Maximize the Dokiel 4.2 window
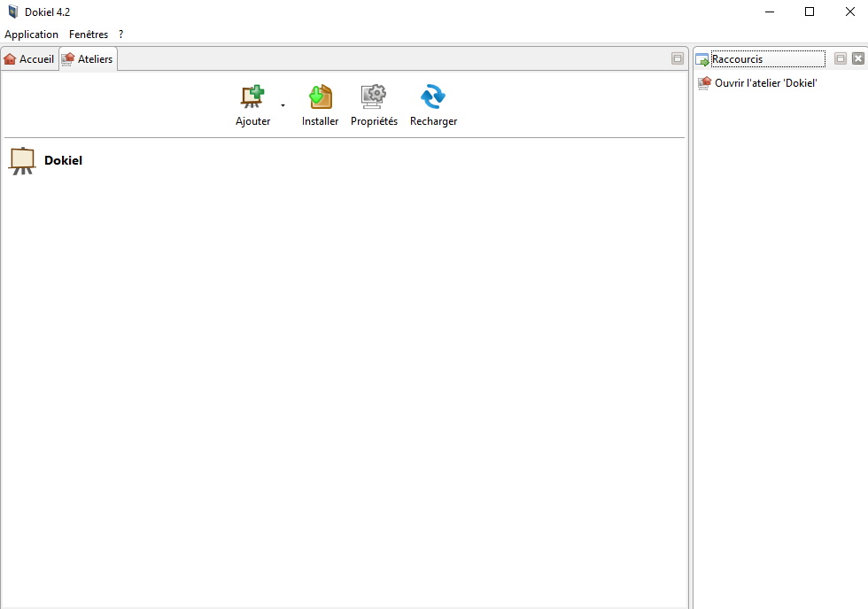 coord(809,12)
